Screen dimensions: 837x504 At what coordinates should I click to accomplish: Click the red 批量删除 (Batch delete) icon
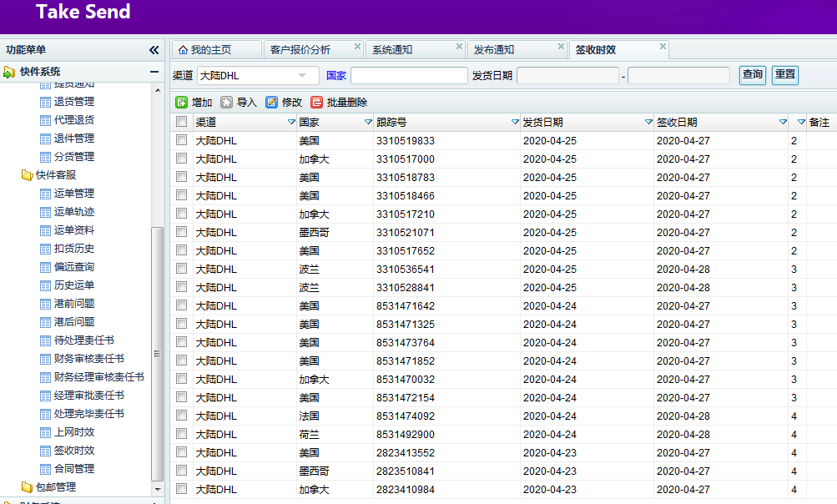point(316,103)
